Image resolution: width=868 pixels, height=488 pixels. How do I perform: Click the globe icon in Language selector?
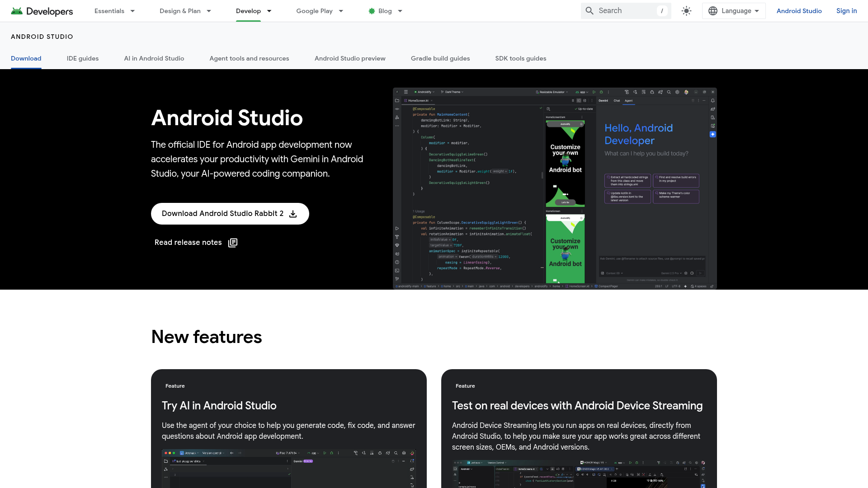713,11
